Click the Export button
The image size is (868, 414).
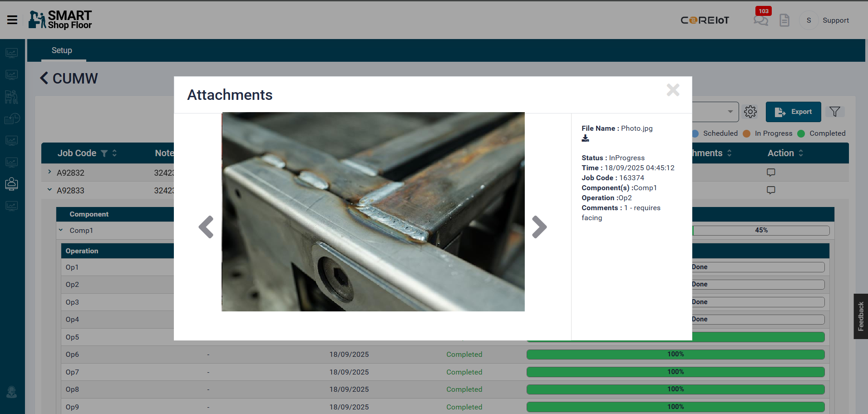coord(793,112)
